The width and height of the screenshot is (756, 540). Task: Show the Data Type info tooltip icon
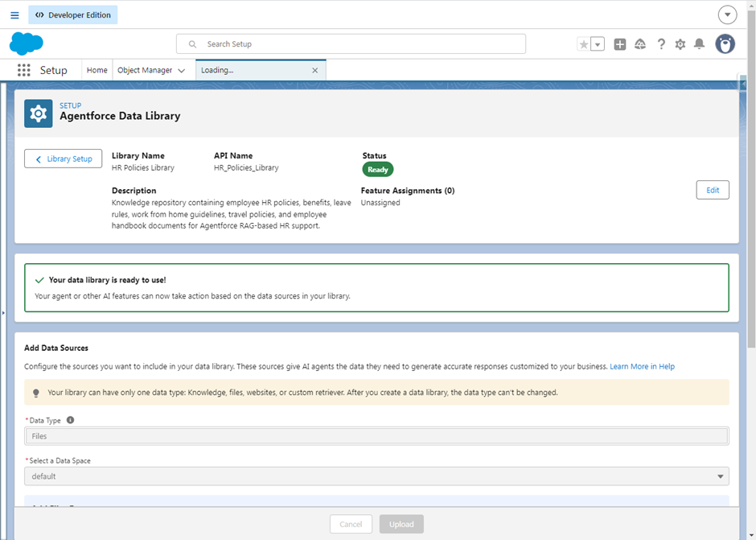coord(71,420)
